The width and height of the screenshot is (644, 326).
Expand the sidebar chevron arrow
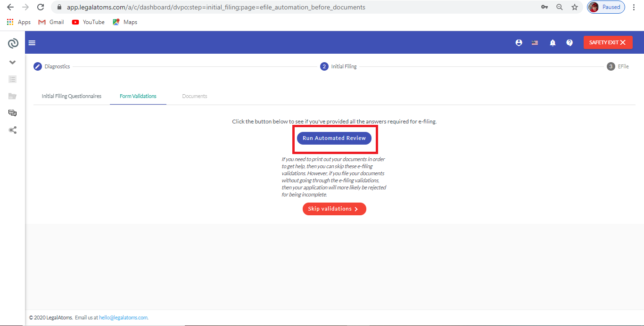click(13, 62)
